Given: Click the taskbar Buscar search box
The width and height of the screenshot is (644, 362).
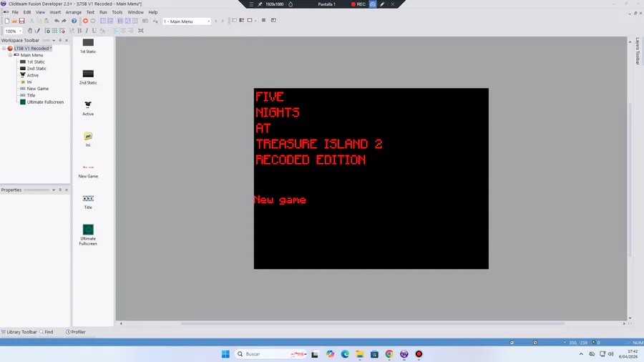Looking at the screenshot, I should (271, 354).
